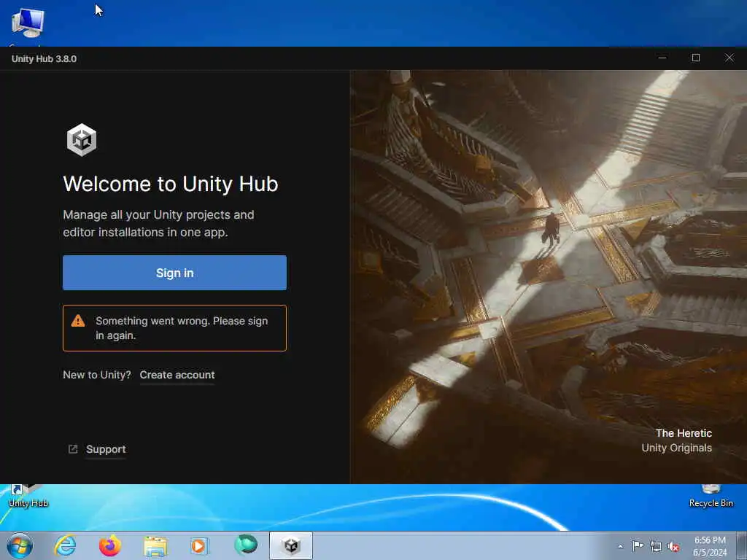Screen dimensions: 747x560
Task: Click the 'New to Unity?' text
Action: coord(97,375)
